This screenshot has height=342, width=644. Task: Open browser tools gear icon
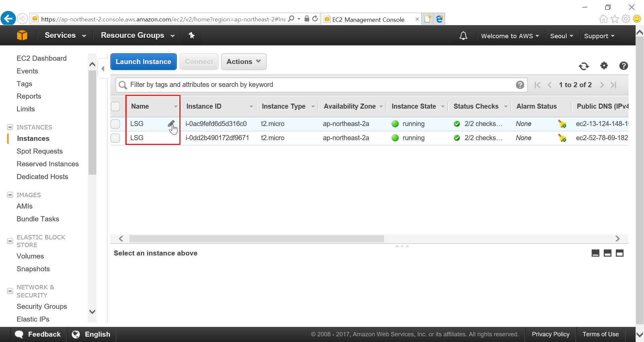click(626, 19)
